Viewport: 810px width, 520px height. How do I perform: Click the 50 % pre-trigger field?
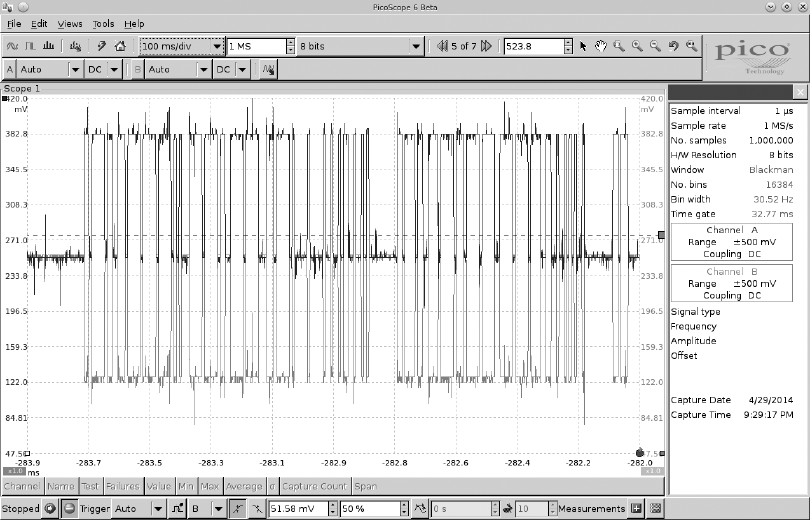(x=370, y=509)
